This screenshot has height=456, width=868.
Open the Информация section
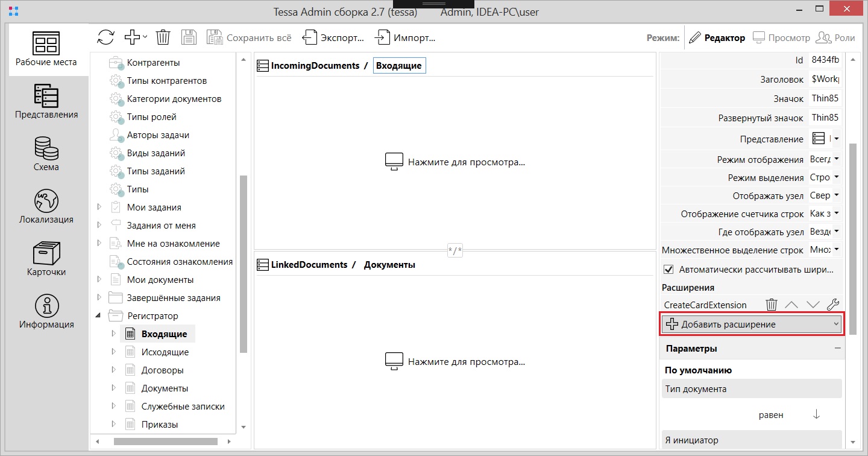click(x=46, y=311)
